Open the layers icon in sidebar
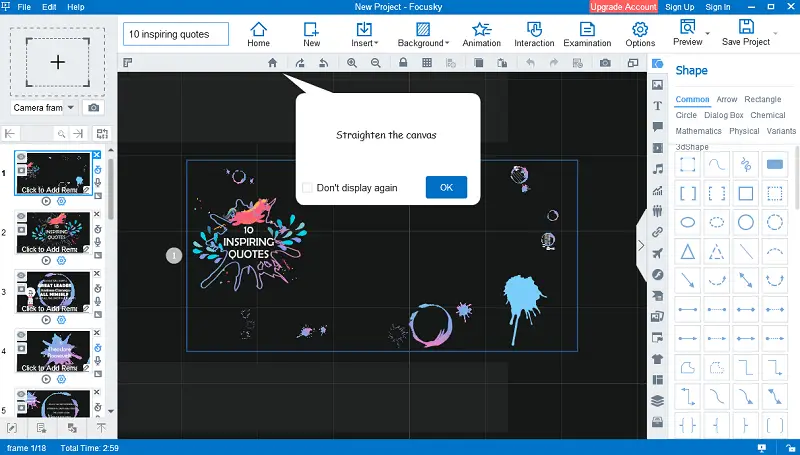This screenshot has height=455, width=800. click(658, 401)
